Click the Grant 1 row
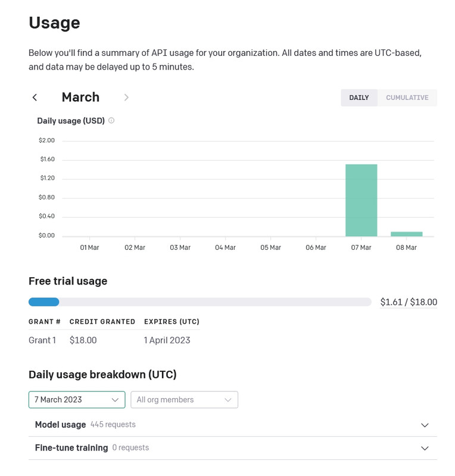 click(42, 340)
